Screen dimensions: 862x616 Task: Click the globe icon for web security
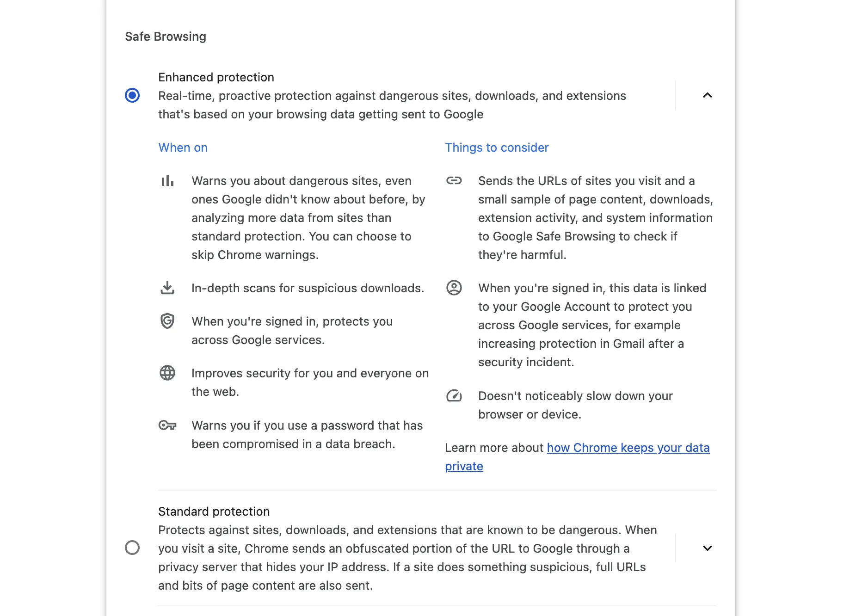coord(167,373)
